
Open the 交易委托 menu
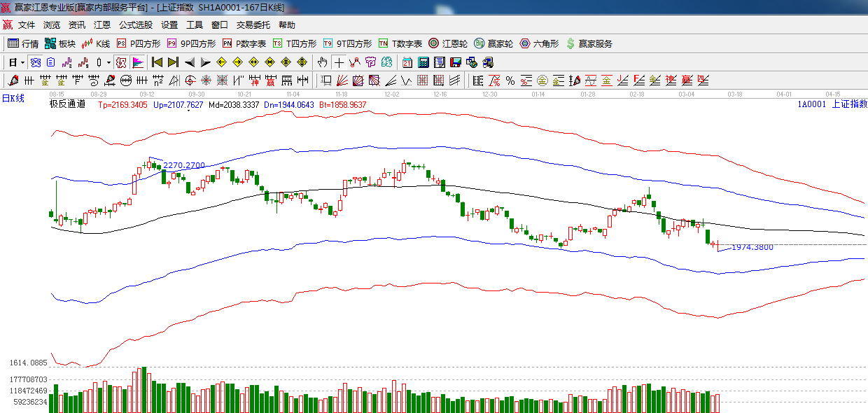pyautogui.click(x=253, y=25)
